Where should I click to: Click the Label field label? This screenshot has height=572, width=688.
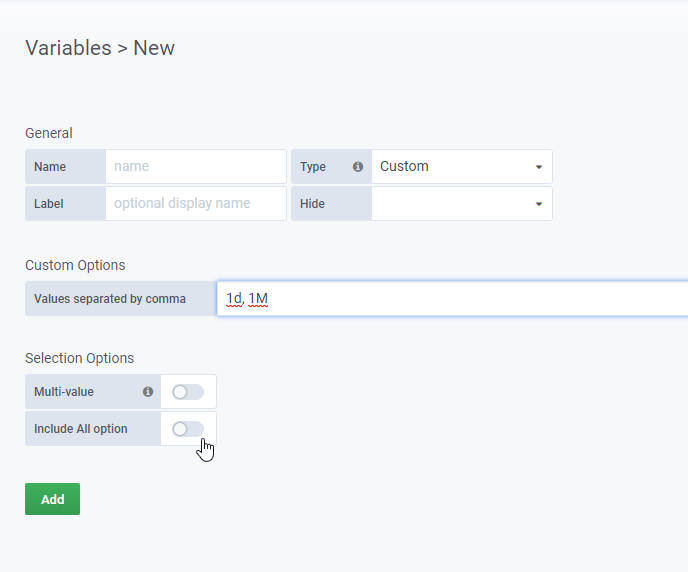click(49, 204)
